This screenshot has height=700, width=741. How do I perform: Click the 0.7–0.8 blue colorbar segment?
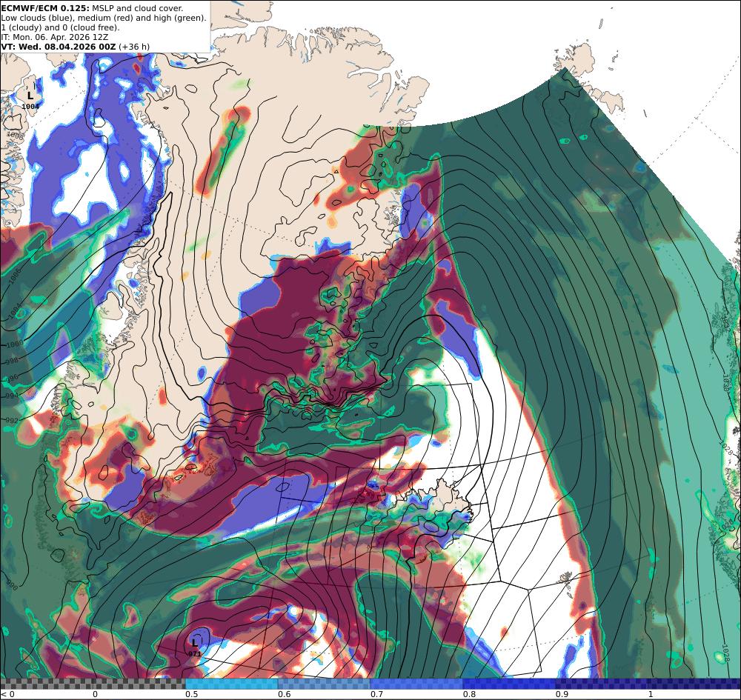pos(416,684)
